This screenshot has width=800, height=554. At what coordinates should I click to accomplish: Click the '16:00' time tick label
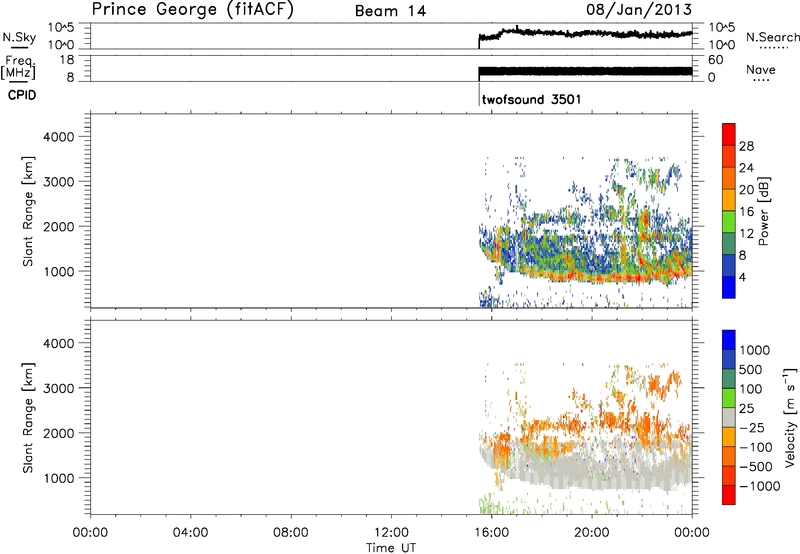point(491,533)
